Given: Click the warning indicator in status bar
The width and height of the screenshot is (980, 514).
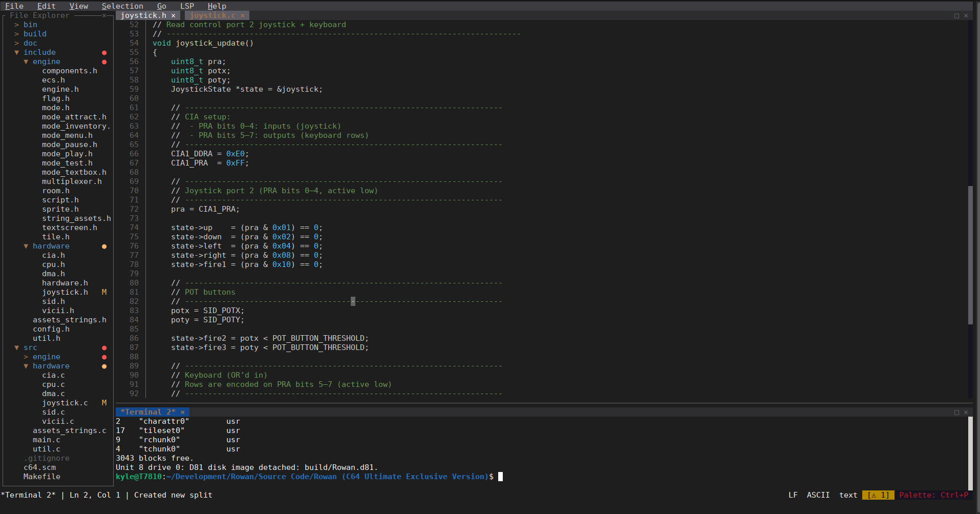Looking at the screenshot, I should coord(878,495).
